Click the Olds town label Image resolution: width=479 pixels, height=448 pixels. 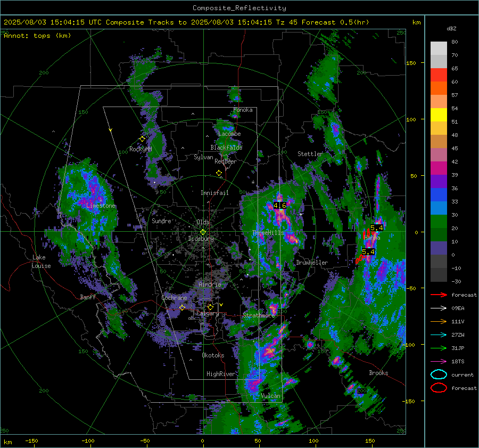(203, 222)
